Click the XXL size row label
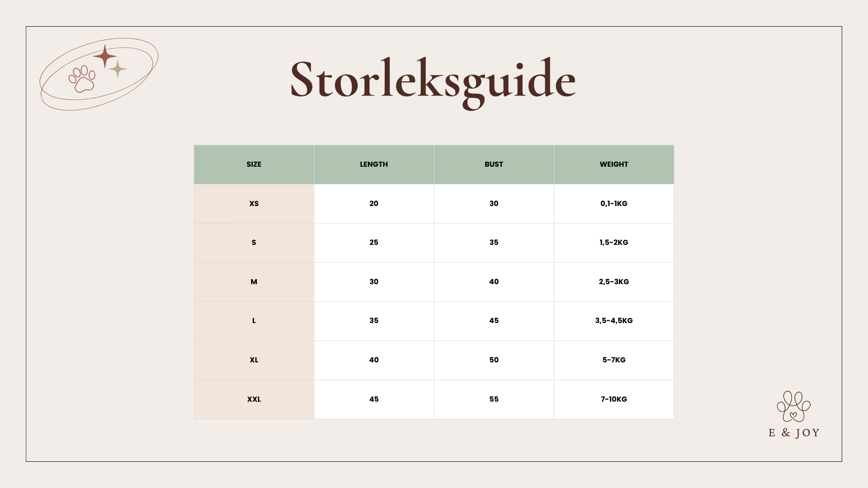The width and height of the screenshot is (868, 488). click(x=254, y=399)
